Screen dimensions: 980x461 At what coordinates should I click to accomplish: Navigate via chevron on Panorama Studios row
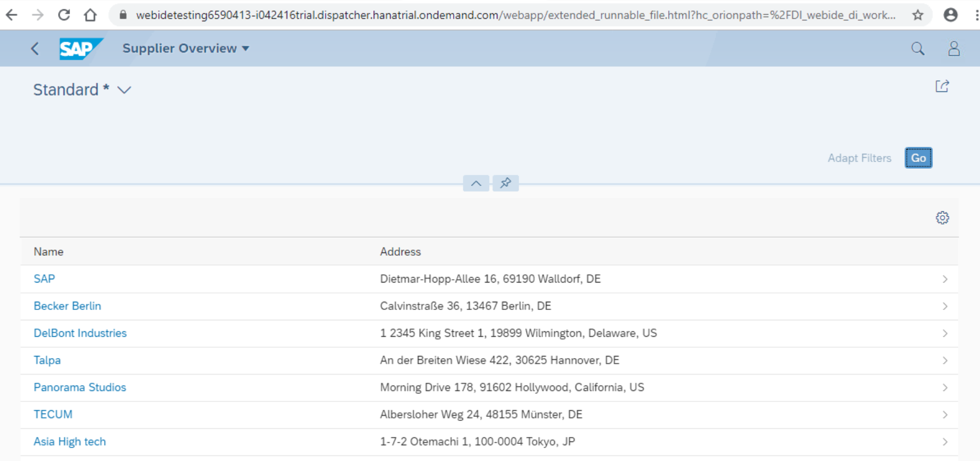(x=945, y=388)
